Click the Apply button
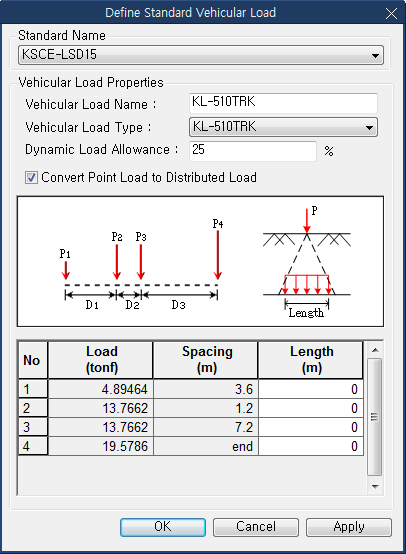This screenshot has width=406, height=554. point(349,527)
